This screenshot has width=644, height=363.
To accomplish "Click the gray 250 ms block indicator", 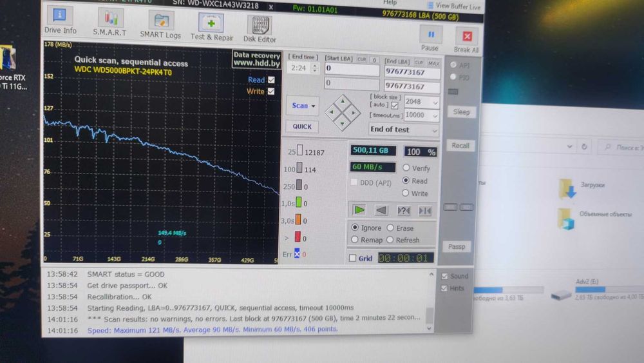I will coord(299,185).
